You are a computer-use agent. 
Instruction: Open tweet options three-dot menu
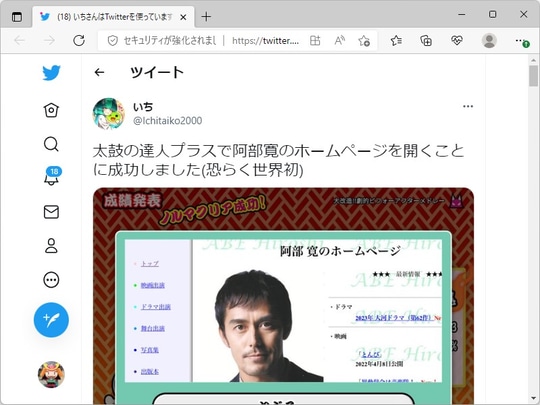pyautogui.click(x=468, y=106)
